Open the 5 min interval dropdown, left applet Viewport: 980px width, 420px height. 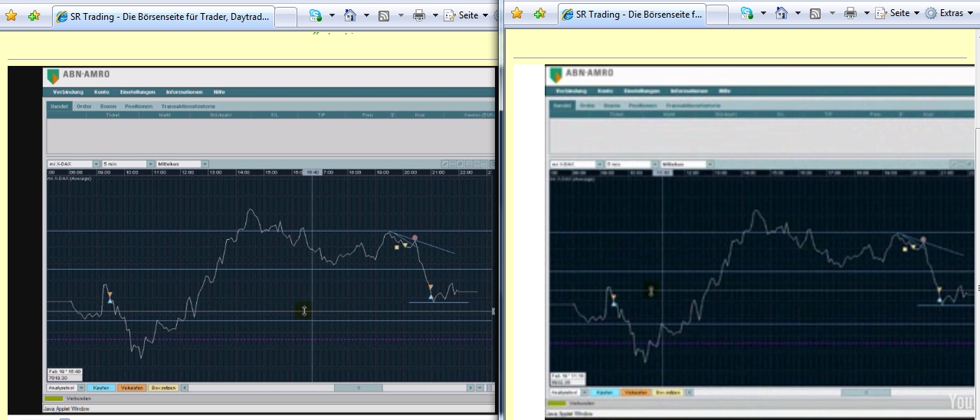[128, 163]
